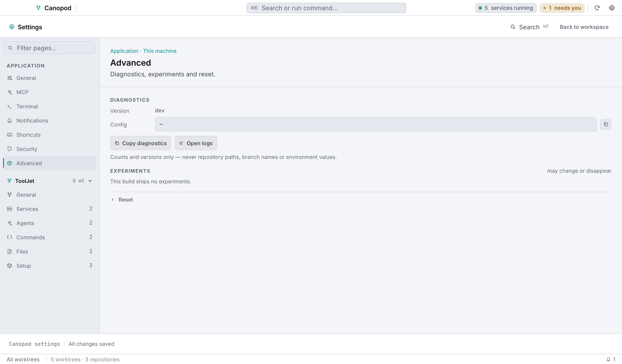The height and width of the screenshot is (364, 622).
Task: Open the settings gear in top bar
Action: coord(611,8)
